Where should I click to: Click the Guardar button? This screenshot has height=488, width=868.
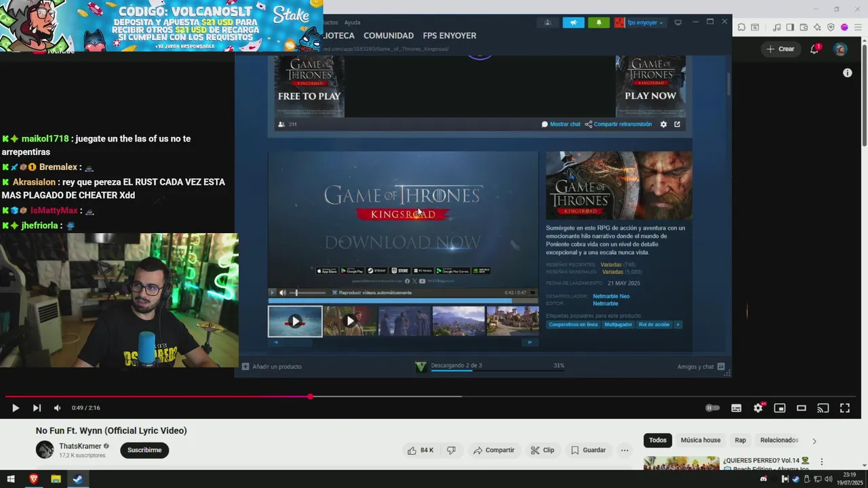click(x=588, y=450)
